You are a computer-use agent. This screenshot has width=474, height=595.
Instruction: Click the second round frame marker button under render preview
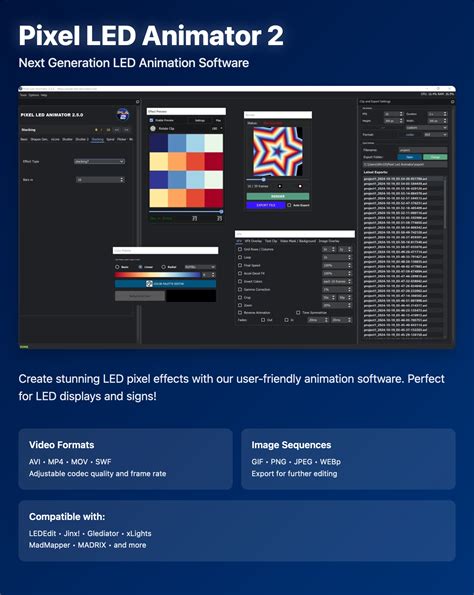pyautogui.click(x=300, y=186)
